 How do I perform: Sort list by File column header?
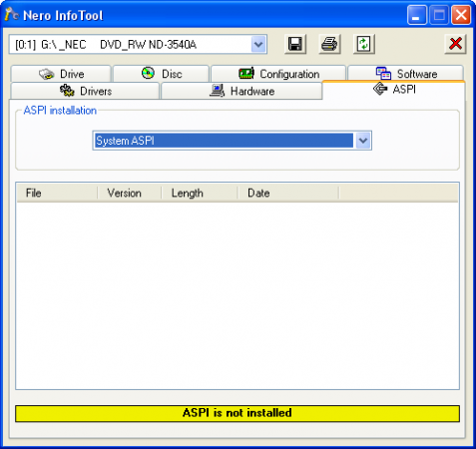(x=57, y=193)
